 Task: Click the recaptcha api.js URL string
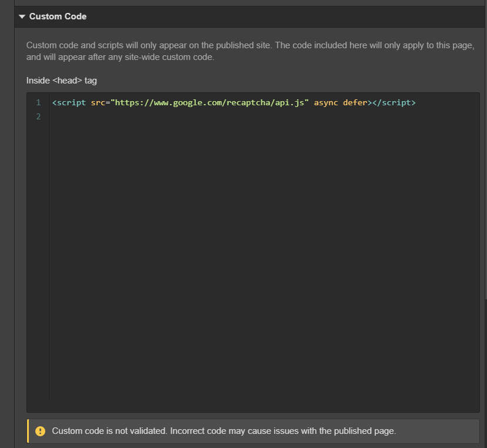(x=209, y=103)
